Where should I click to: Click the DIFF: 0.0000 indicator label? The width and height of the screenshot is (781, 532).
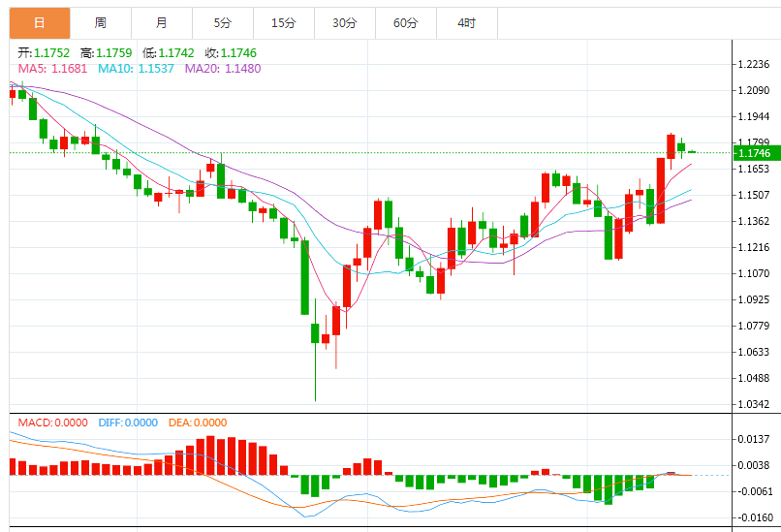pos(128,422)
